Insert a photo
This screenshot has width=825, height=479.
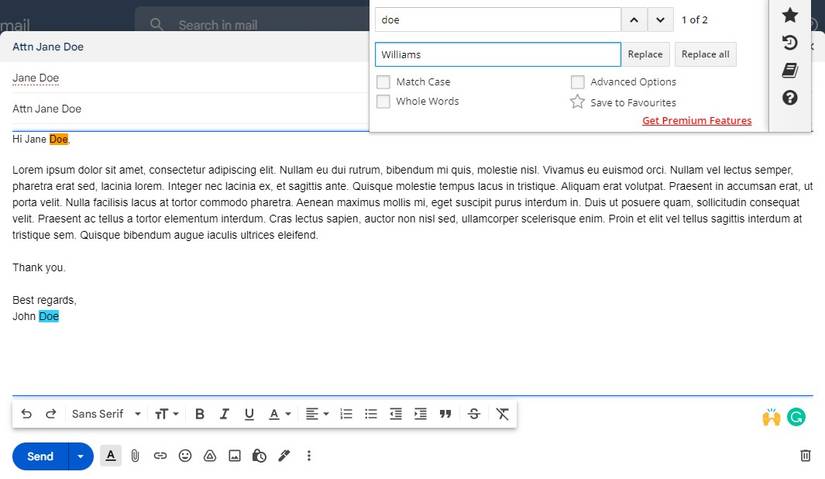coord(235,456)
